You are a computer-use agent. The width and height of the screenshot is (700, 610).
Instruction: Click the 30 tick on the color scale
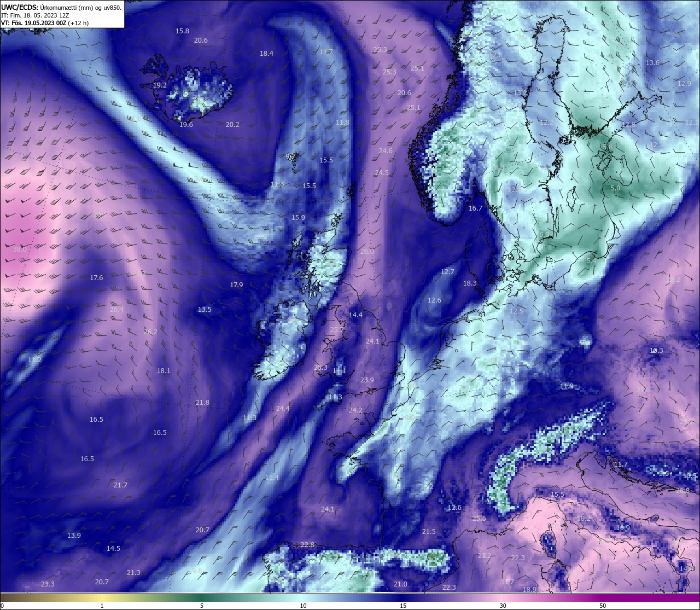[x=503, y=606]
